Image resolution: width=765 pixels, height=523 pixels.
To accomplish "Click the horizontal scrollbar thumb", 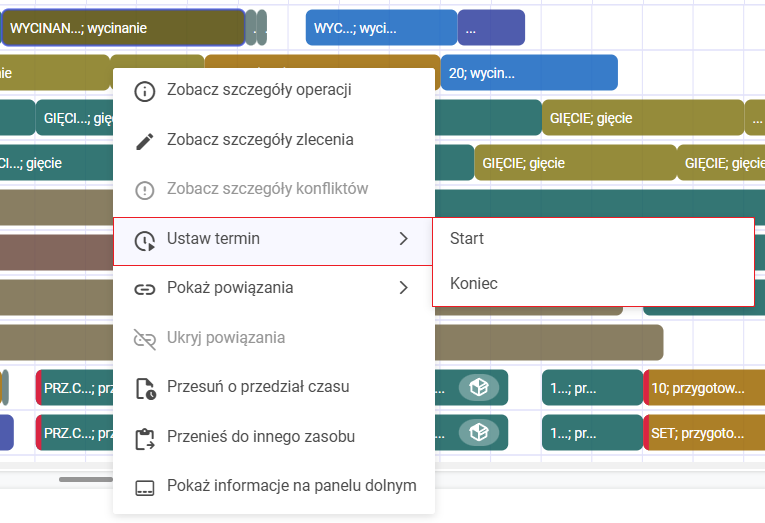I will click(x=85, y=479).
